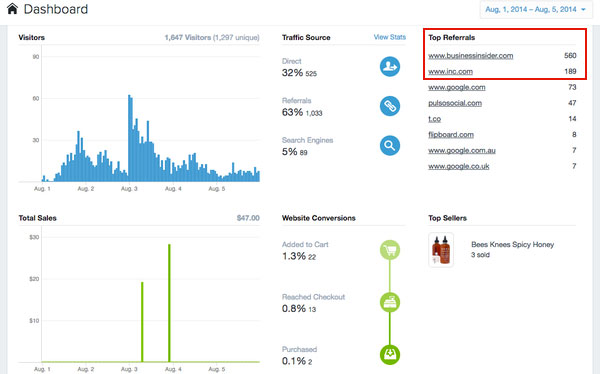Screen dimensions: 600x374
Task: Open the View Stats link
Action: point(390,37)
